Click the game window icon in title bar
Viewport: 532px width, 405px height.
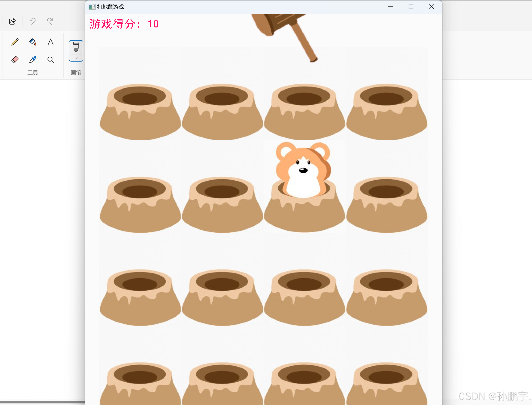pos(92,7)
